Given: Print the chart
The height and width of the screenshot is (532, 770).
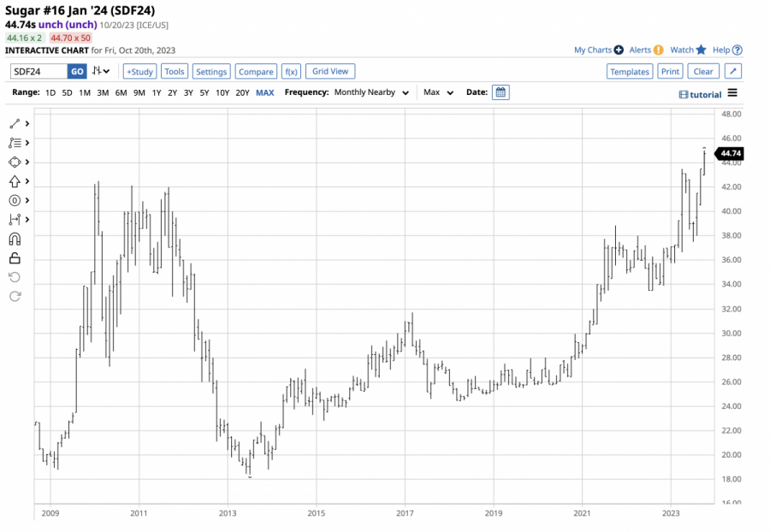Looking at the screenshot, I should point(670,71).
